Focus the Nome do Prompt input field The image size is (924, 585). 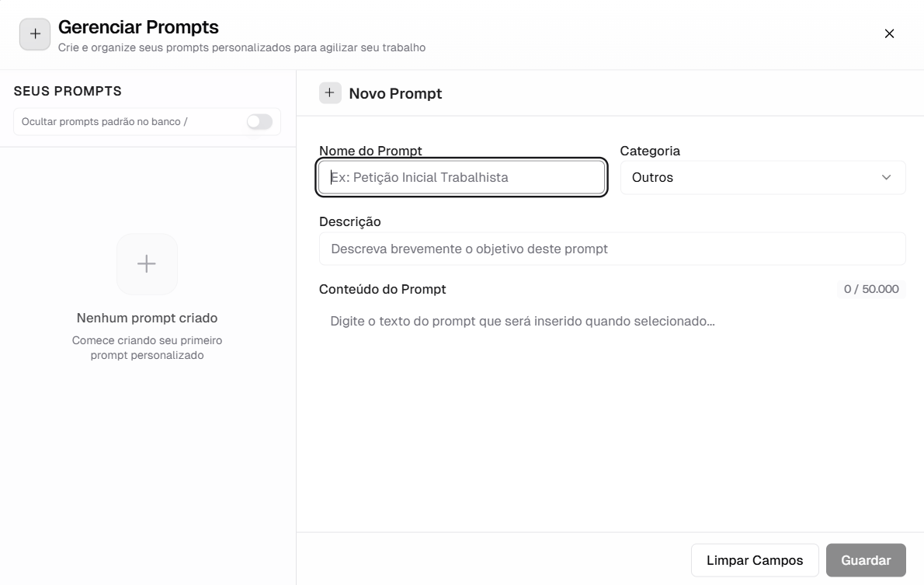click(461, 177)
